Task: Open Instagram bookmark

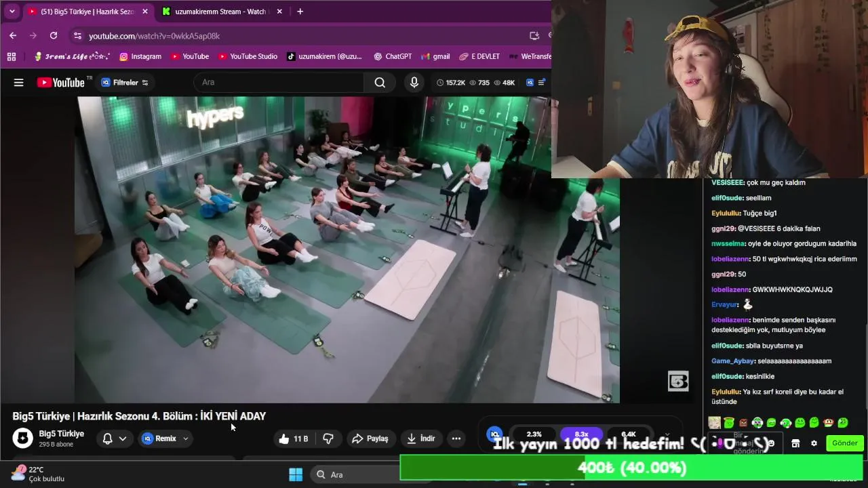Action: [140, 56]
